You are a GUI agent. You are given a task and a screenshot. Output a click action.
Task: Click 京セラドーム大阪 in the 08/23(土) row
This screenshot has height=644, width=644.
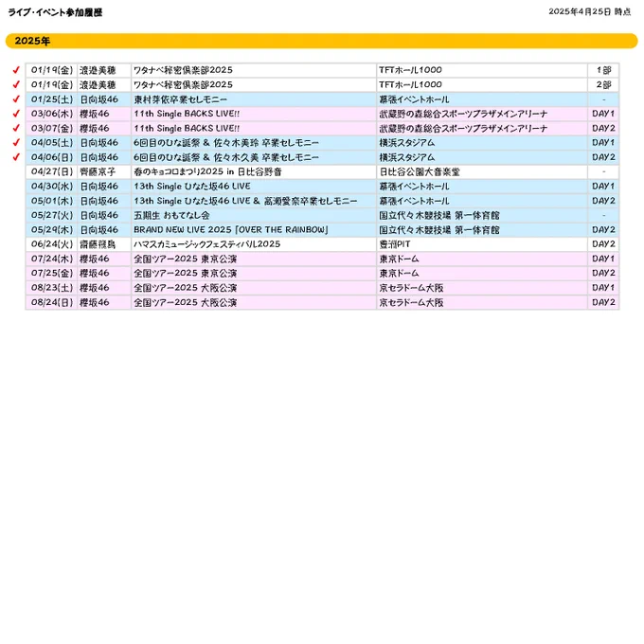[x=411, y=288]
